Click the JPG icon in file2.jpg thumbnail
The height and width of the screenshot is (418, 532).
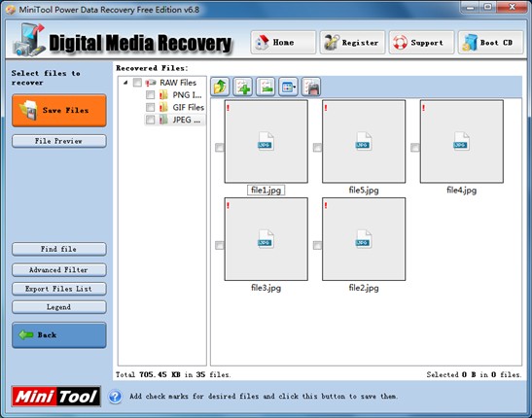364,239
